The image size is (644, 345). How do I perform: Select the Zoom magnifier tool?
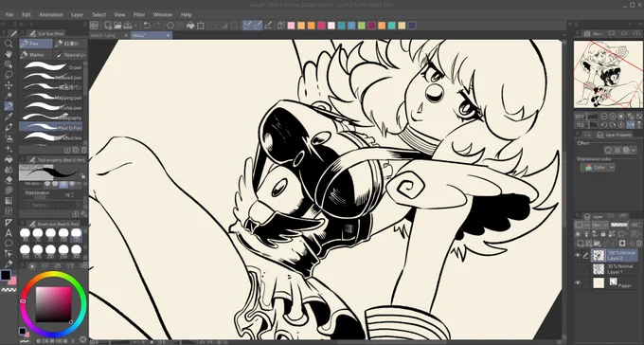click(x=9, y=44)
